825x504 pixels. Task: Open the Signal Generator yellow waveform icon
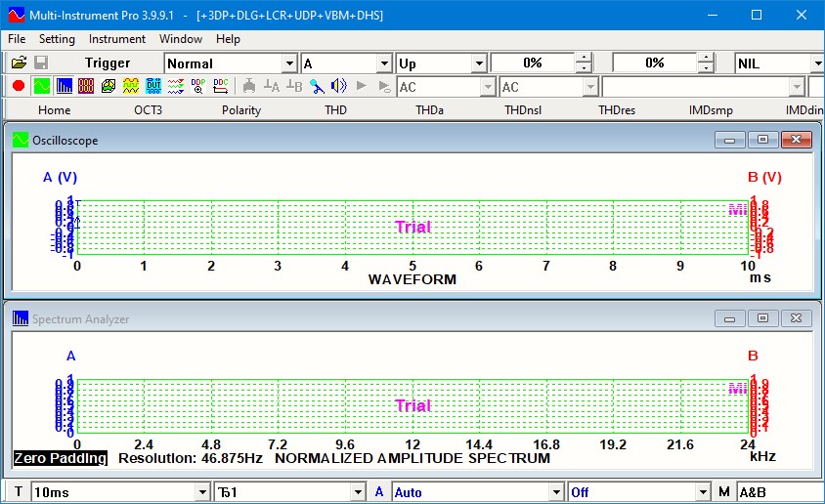pyautogui.click(x=130, y=86)
